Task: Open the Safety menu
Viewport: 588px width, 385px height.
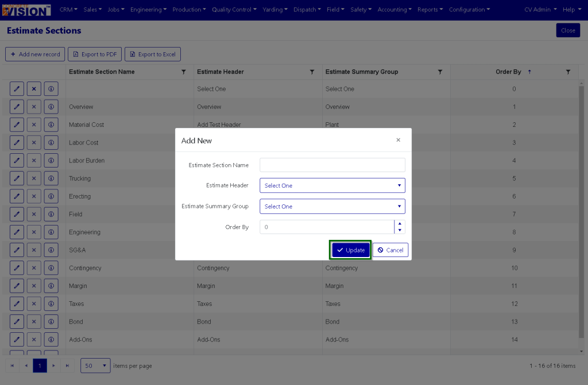Action: click(361, 9)
